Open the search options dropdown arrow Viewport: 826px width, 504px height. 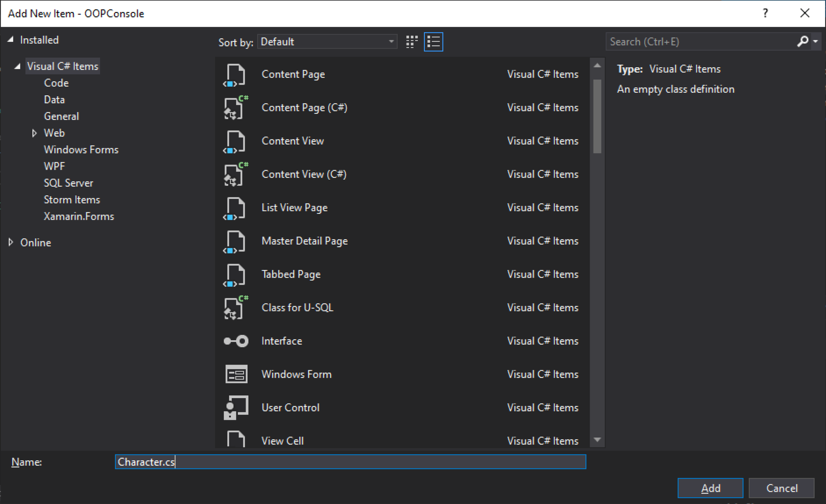point(816,41)
